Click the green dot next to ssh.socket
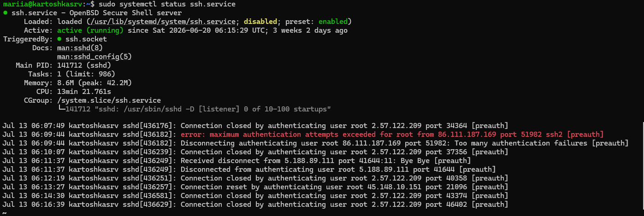This screenshot has height=216, width=644. pos(59,39)
